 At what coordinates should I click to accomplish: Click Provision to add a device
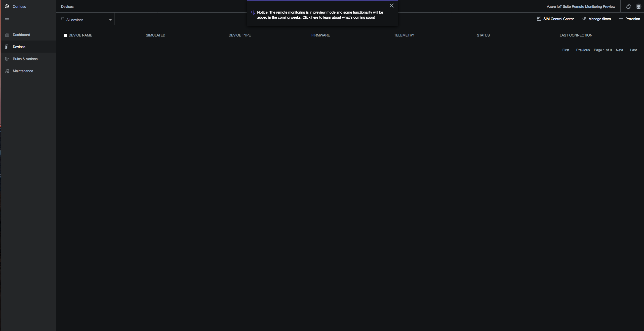tap(632, 19)
